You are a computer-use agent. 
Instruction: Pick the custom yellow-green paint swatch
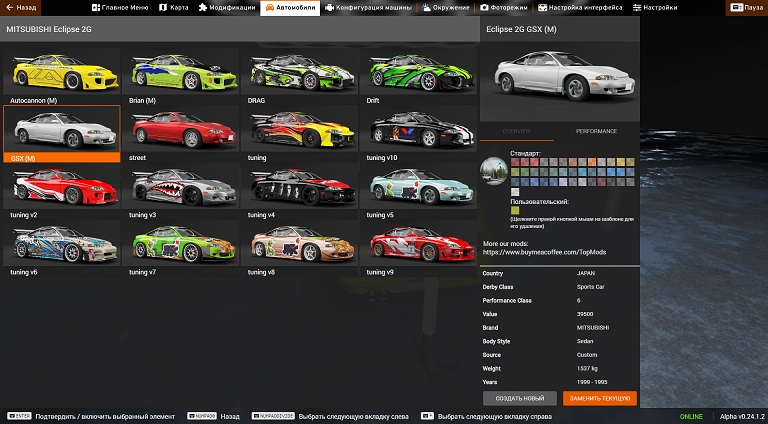coord(515,210)
